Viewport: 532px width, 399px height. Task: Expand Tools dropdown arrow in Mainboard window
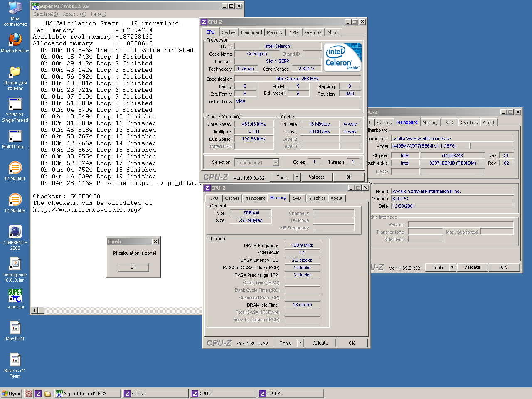pos(452,267)
